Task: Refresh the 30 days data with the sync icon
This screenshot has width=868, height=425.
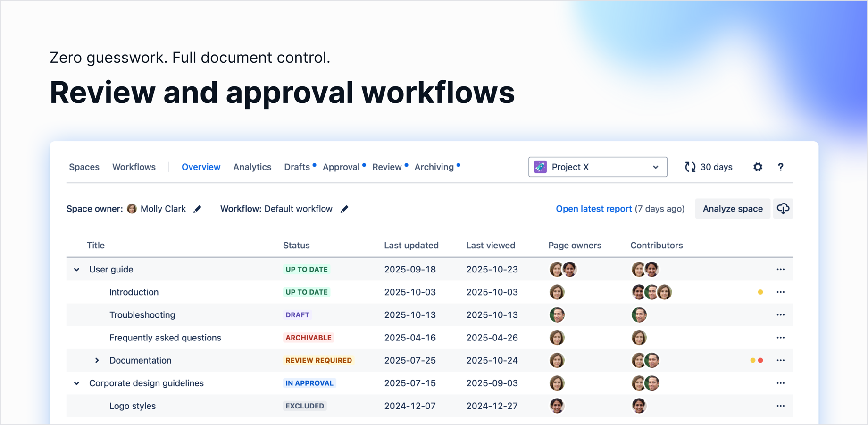Action: pyautogui.click(x=690, y=167)
